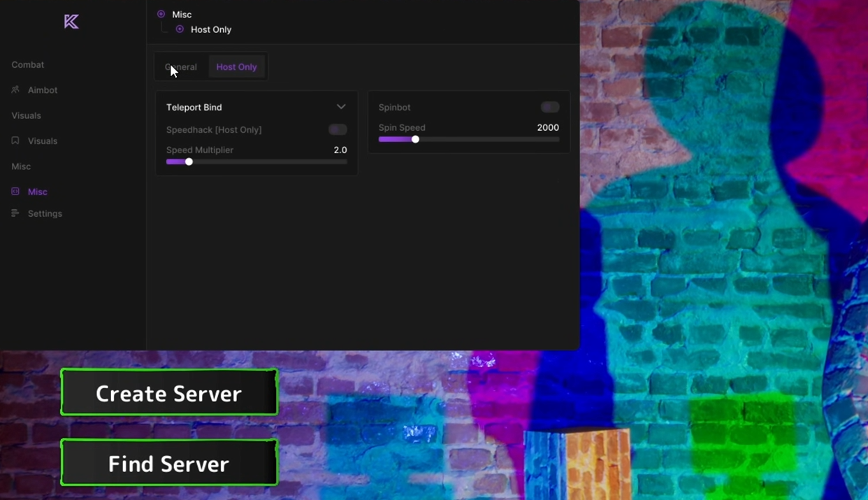Click the Misc breadcrumb circle icon
The width and height of the screenshot is (868, 500).
pyautogui.click(x=161, y=14)
